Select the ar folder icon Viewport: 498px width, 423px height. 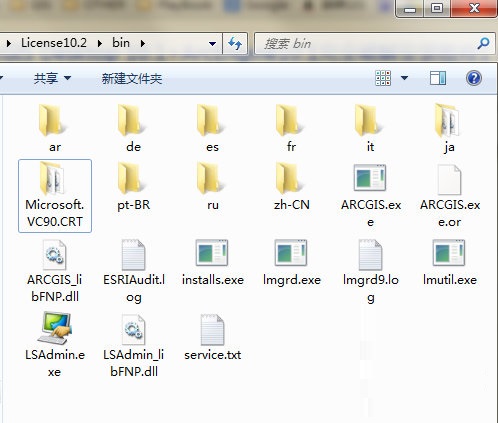52,120
